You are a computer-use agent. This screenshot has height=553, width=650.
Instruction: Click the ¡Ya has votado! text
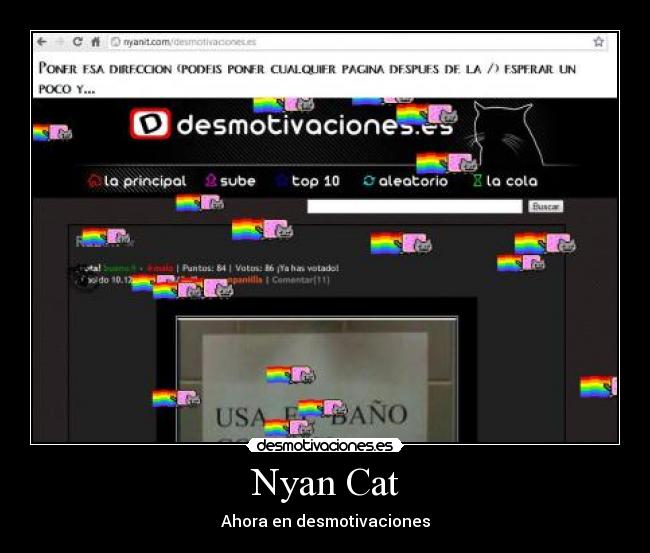(308, 268)
